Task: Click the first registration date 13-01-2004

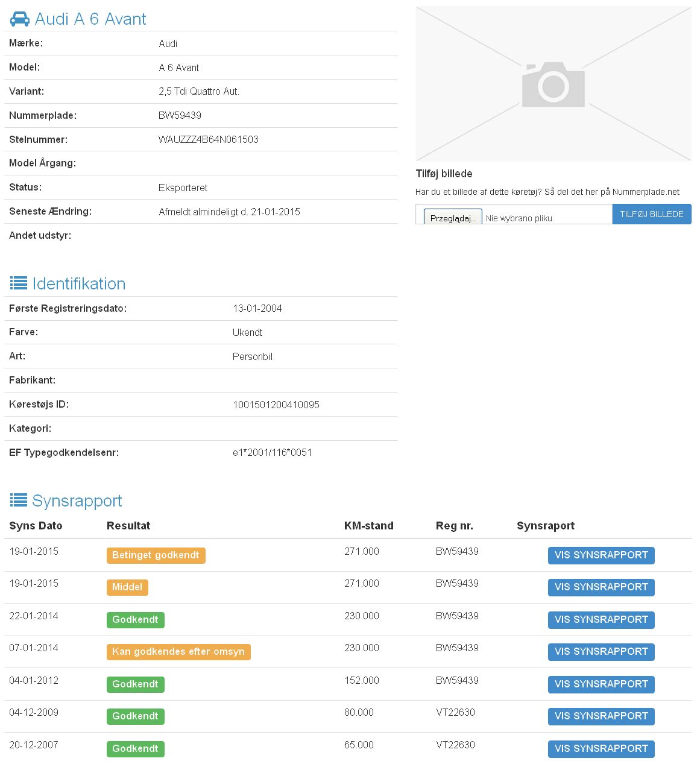Action: coord(257,308)
